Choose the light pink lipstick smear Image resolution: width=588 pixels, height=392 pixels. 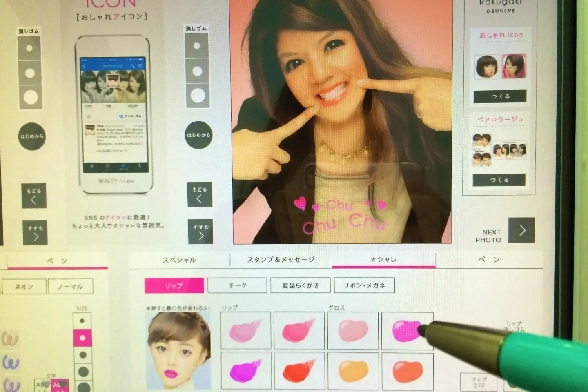point(246,330)
